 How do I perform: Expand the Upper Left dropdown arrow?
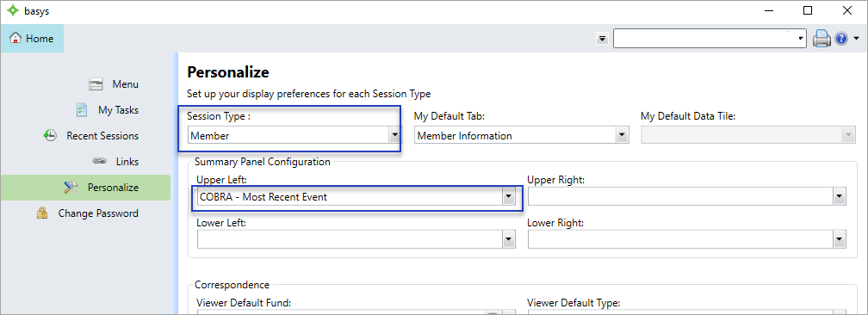point(508,196)
